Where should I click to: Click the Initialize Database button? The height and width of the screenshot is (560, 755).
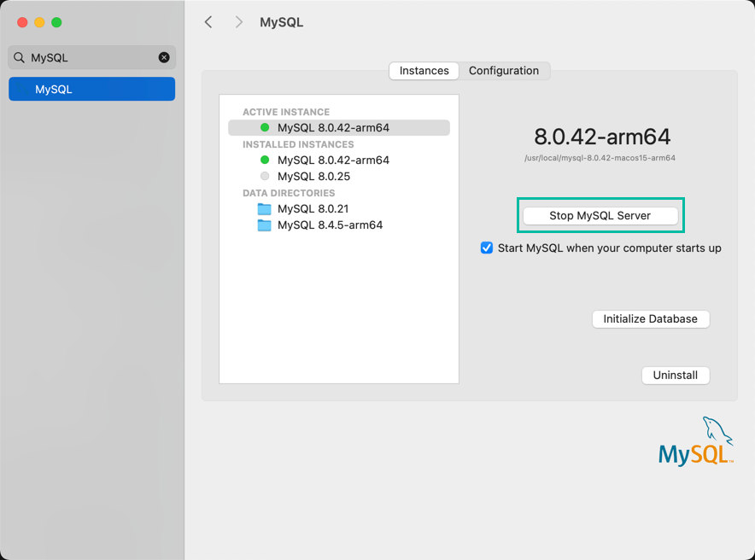(651, 319)
